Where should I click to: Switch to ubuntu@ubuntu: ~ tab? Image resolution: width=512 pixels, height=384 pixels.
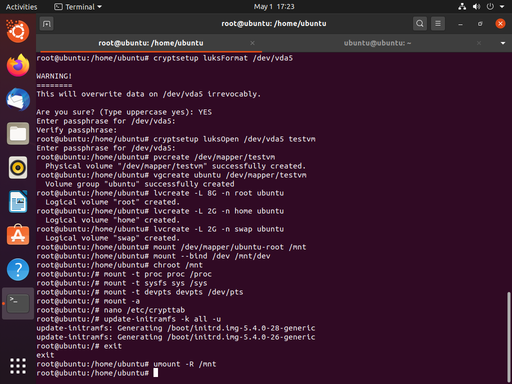[x=377, y=43]
